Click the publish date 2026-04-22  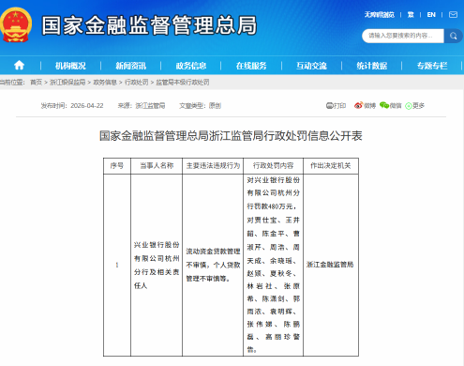(87, 106)
